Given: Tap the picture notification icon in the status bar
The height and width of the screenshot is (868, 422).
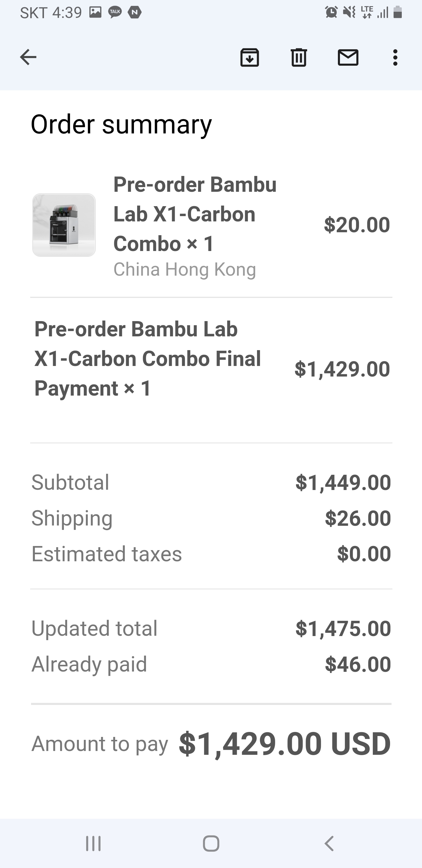Looking at the screenshot, I should pyautogui.click(x=95, y=13).
